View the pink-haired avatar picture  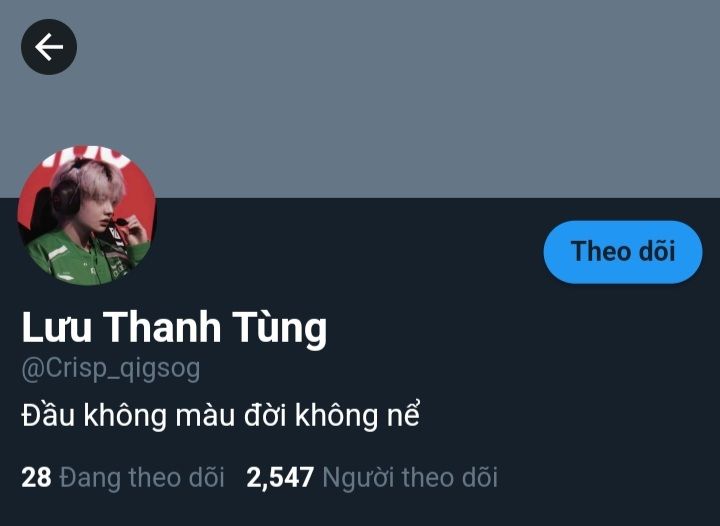(x=87, y=215)
